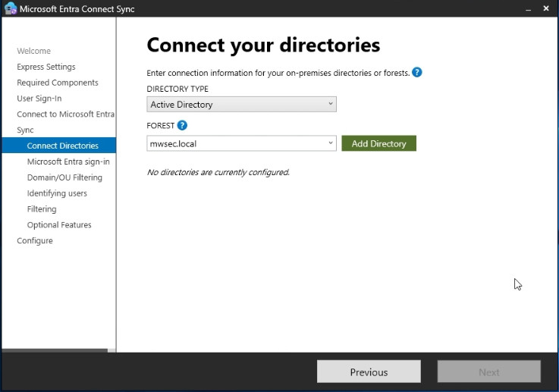This screenshot has height=392, width=559.
Task: Open the Domain/OU Filtering step
Action: 64,177
